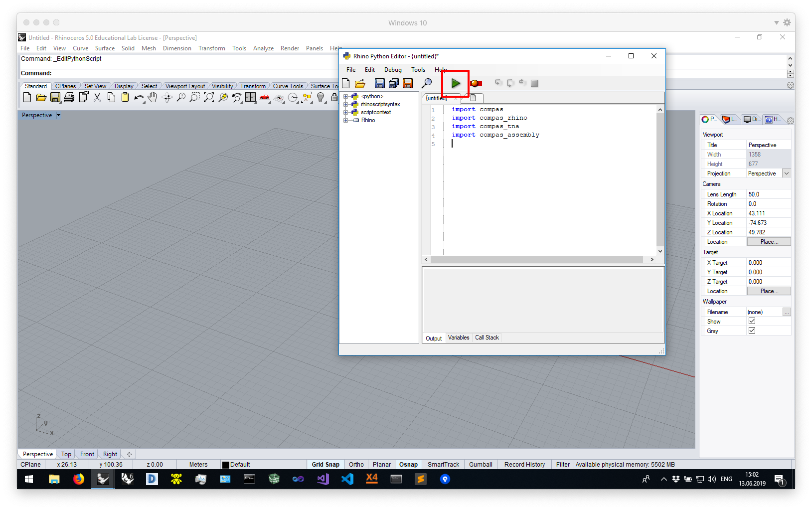
Task: Switch to the Top viewport tab
Action: [x=66, y=454]
